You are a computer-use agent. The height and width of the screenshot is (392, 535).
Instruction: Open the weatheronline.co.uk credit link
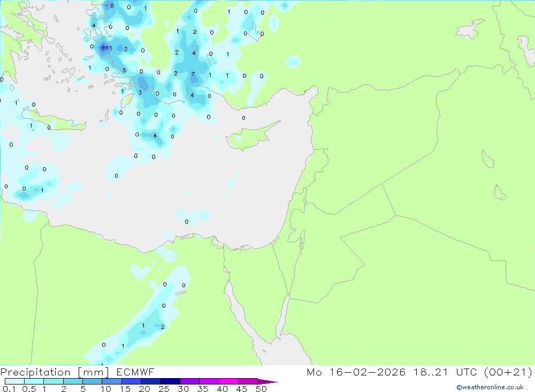click(x=490, y=387)
